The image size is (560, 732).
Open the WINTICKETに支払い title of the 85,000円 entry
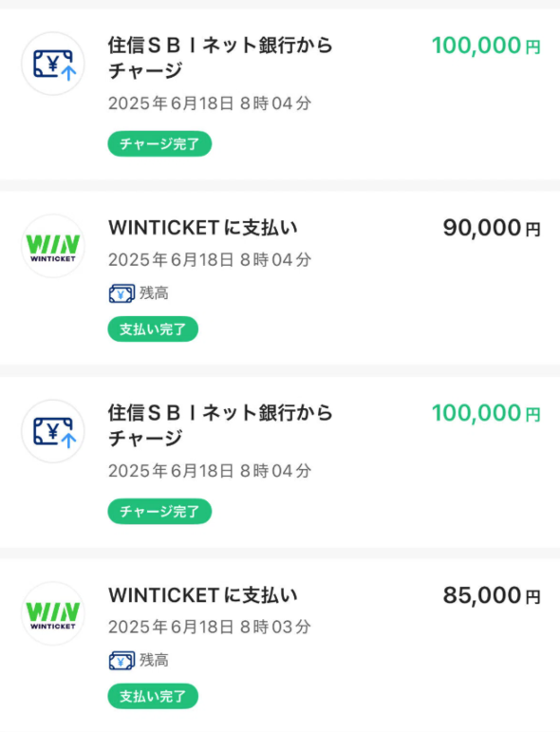pos(203,595)
